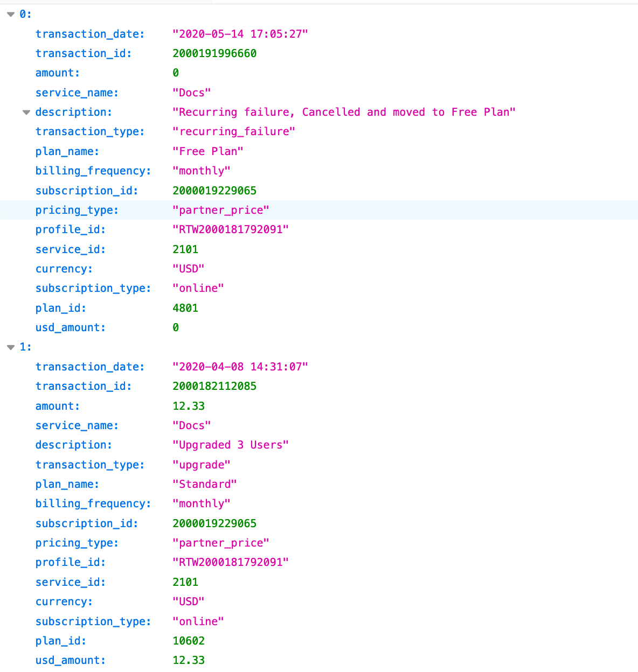
Task: Select the plan_id key beside 4801
Action: tap(61, 308)
